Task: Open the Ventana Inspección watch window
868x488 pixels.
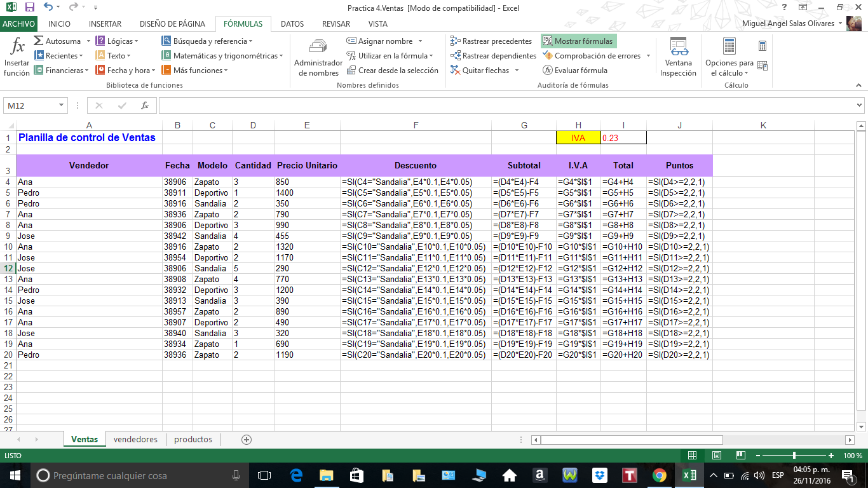Action: click(679, 56)
